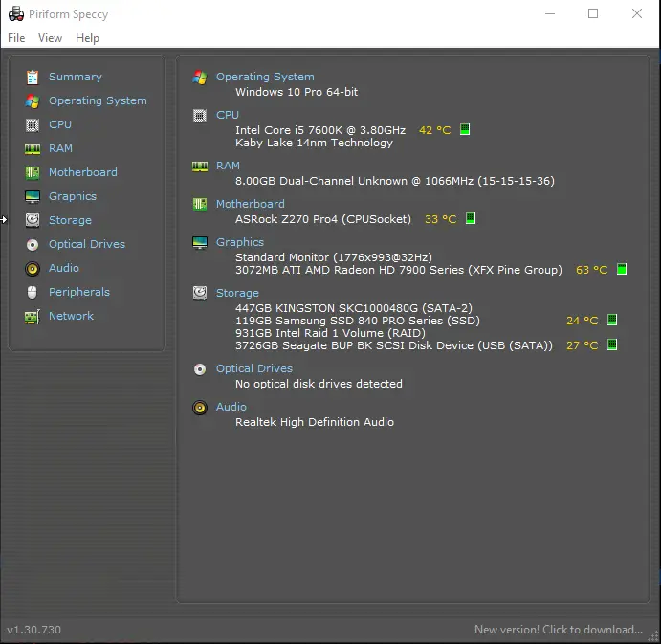
Task: Go to the RAM section in sidebar
Action: [60, 148]
